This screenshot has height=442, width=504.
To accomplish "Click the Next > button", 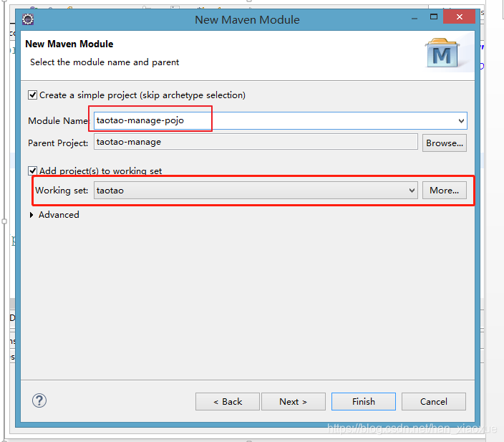I will coord(293,401).
